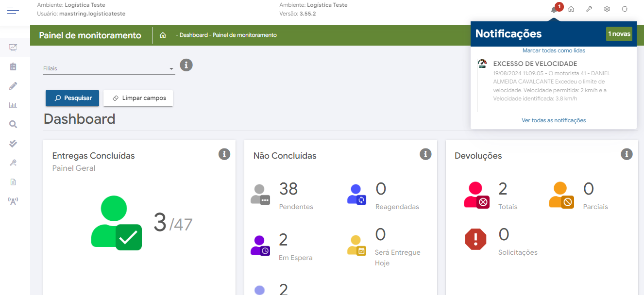Click the info icon next to Filiais

click(x=186, y=65)
